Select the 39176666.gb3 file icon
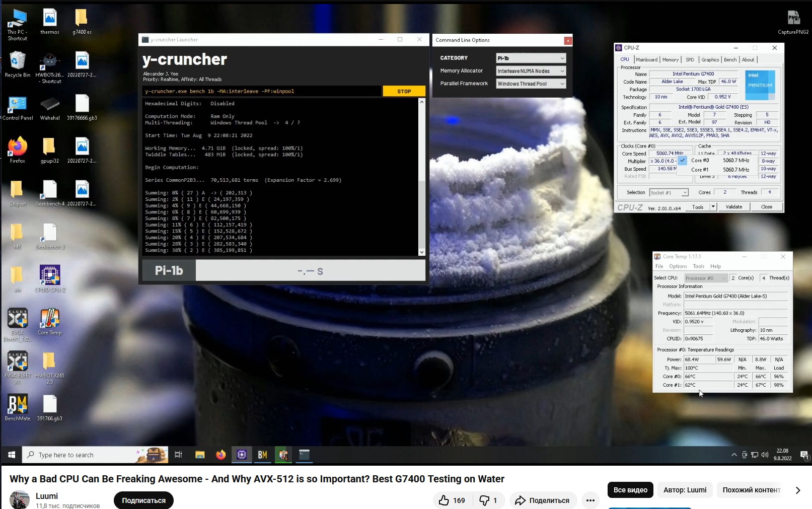Viewport: 812px width, 509px height. (x=82, y=107)
